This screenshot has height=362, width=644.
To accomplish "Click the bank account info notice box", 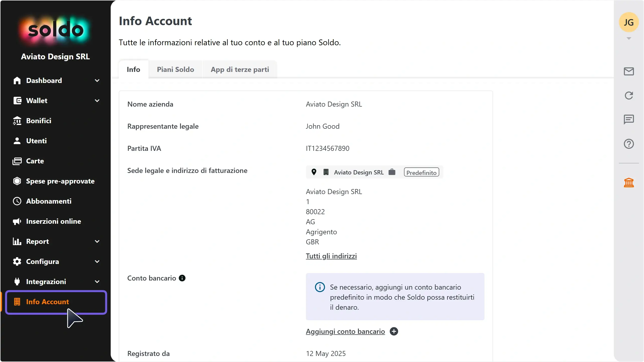I will [395, 297].
